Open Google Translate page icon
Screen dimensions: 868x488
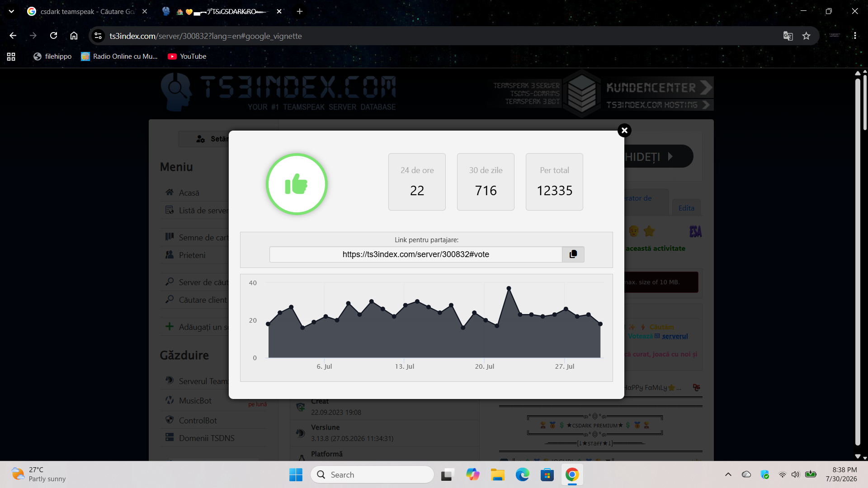coord(788,36)
